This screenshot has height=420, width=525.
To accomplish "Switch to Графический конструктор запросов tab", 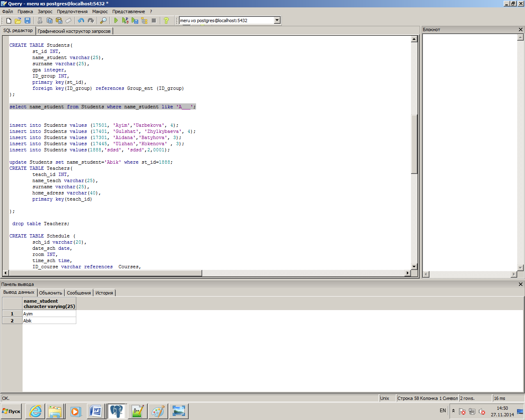I will point(74,31).
